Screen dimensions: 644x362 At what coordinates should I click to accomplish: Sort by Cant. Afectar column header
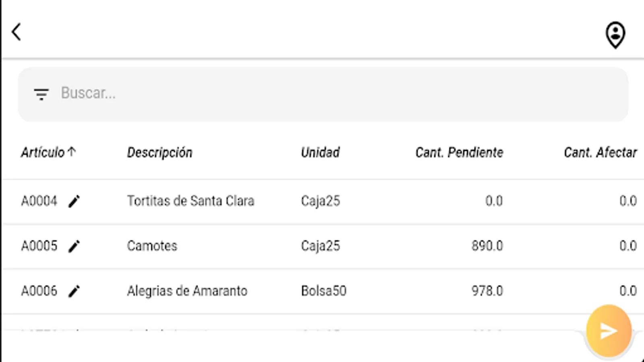(x=600, y=152)
